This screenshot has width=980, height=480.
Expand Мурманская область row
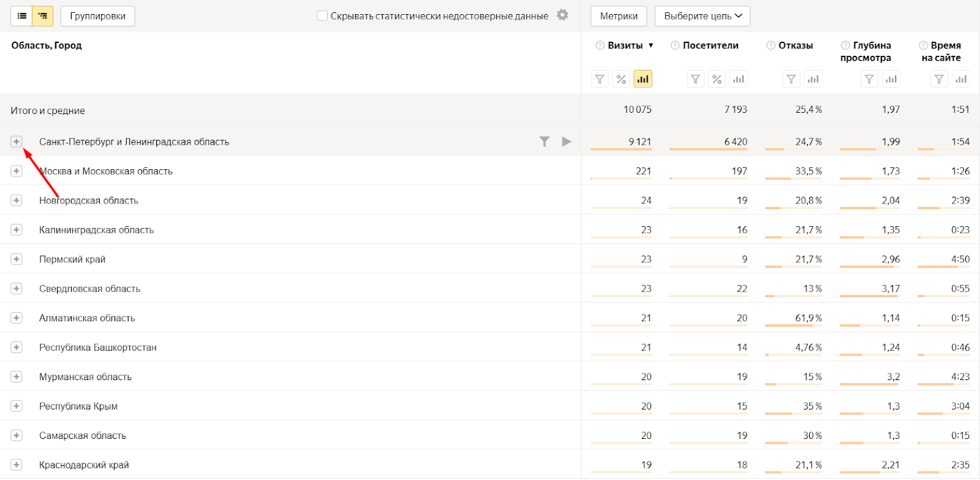(x=17, y=377)
